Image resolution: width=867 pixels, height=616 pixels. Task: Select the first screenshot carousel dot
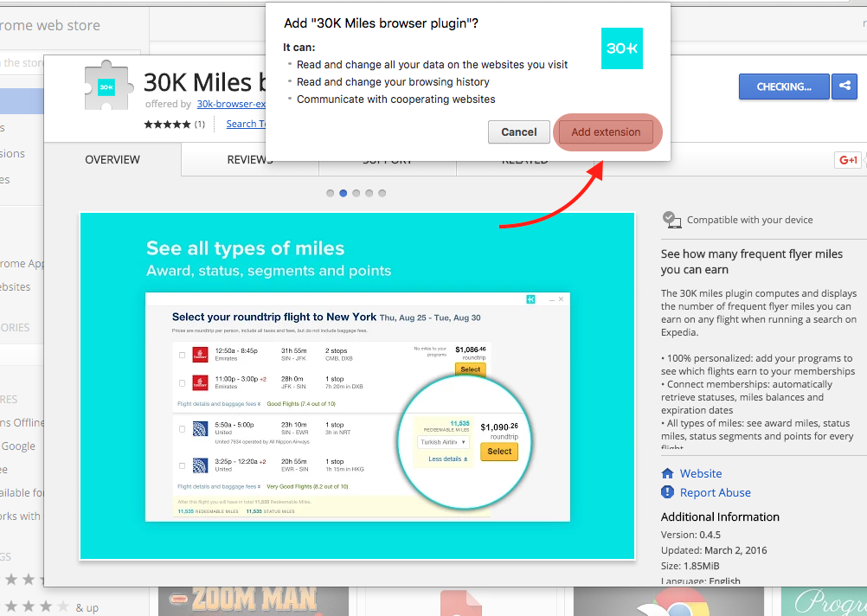click(x=331, y=194)
